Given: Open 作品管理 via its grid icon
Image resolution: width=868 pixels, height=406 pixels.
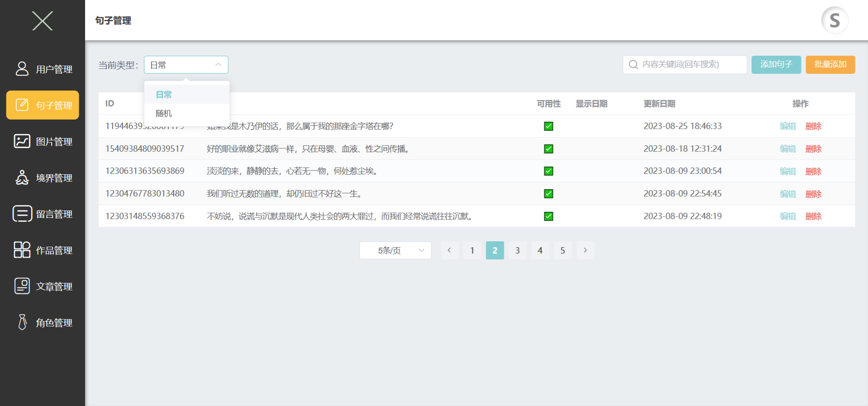Looking at the screenshot, I should click(22, 250).
